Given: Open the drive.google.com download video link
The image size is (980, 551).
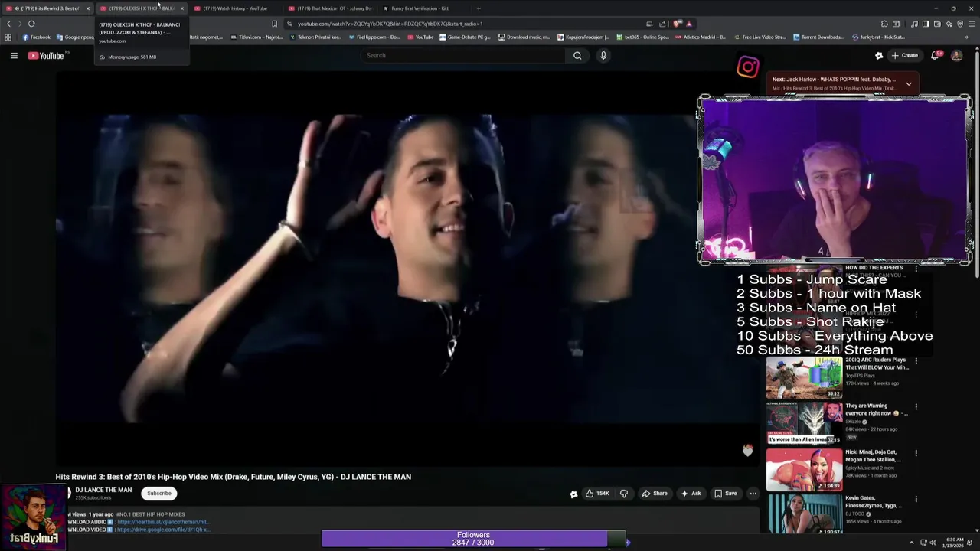Looking at the screenshot, I should click(x=163, y=530).
